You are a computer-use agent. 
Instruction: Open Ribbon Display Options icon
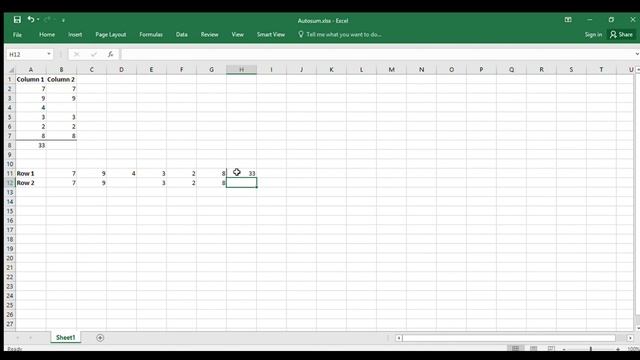[x=568, y=20]
